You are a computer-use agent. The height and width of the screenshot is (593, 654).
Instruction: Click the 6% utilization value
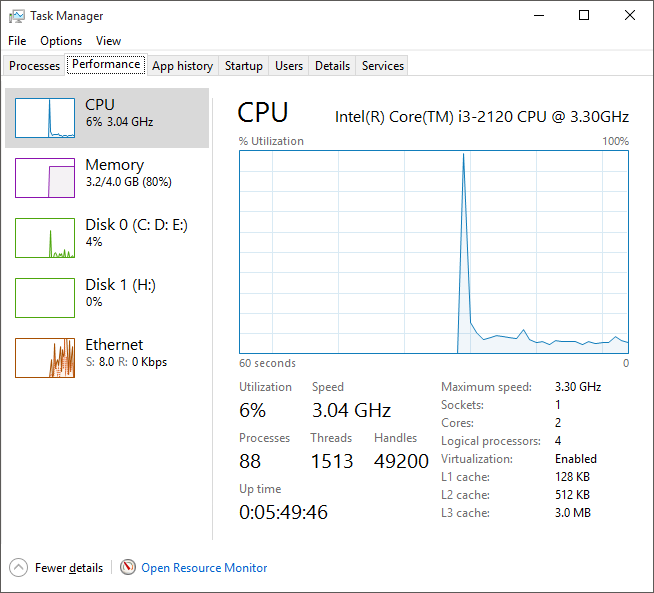[x=252, y=410]
